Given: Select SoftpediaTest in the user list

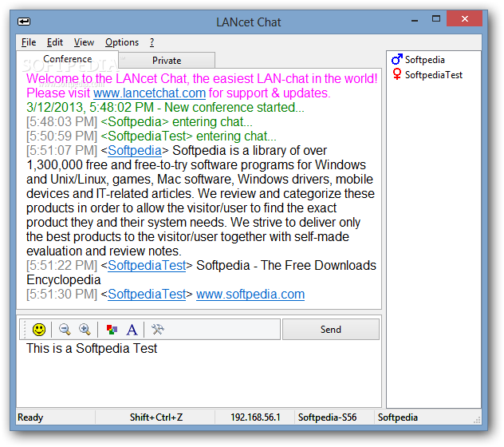Looking at the screenshot, I should pyautogui.click(x=434, y=75).
